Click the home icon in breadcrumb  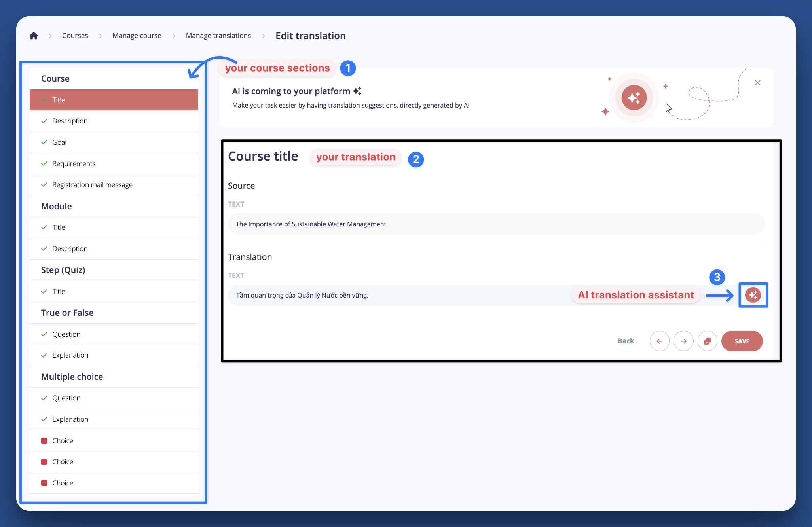[34, 36]
